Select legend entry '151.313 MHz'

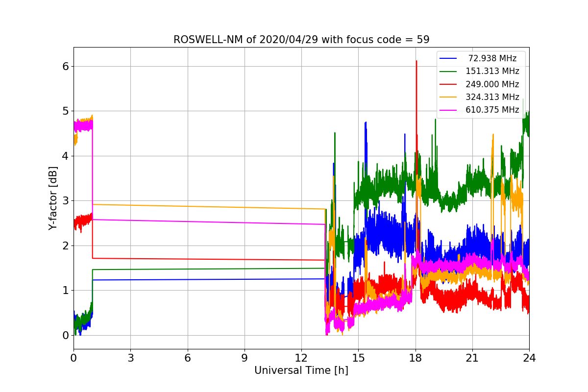click(492, 71)
